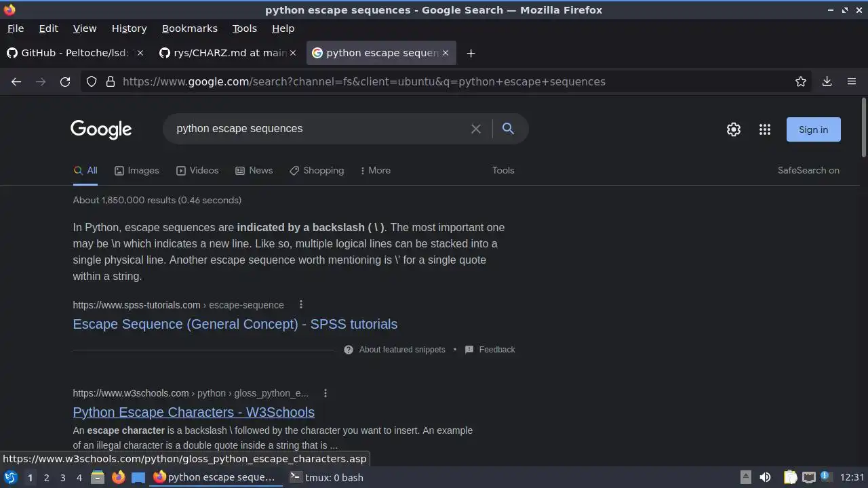
Task: Open the File menu
Action: click(16, 28)
